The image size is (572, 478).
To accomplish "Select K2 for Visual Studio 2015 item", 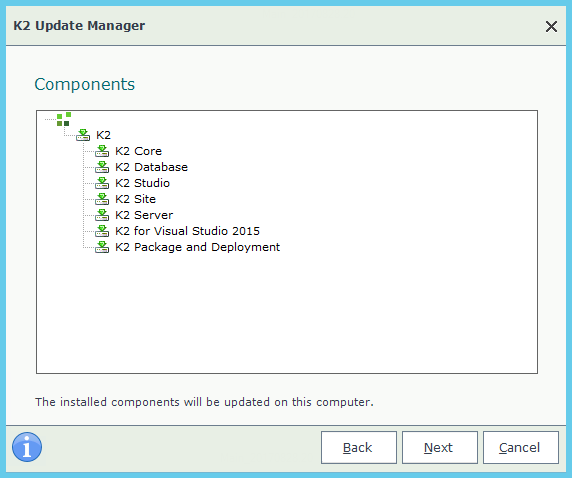I will tap(187, 231).
